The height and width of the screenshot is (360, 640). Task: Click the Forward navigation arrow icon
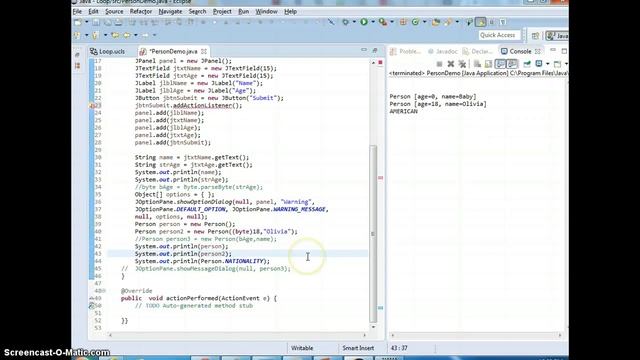[145, 36]
